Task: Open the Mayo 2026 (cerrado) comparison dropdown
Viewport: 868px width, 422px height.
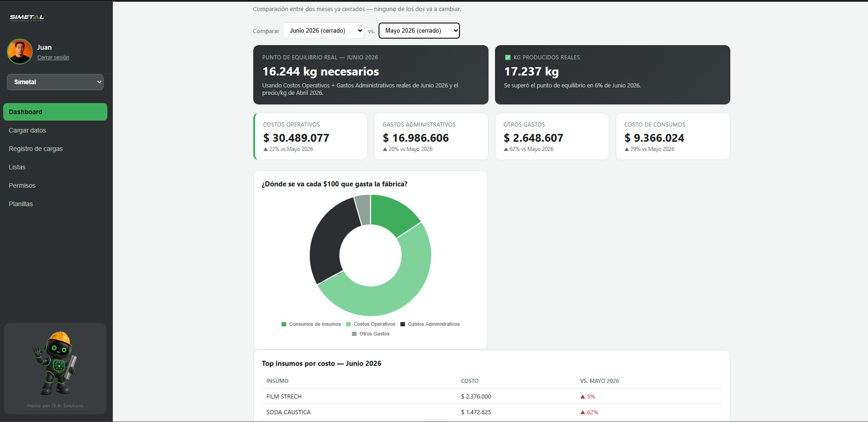Action: coord(419,30)
